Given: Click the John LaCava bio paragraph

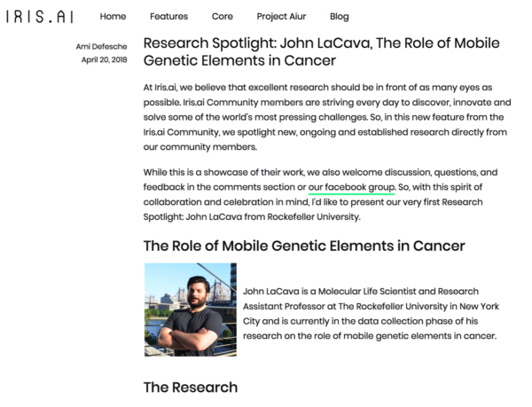Looking at the screenshot, I should click(x=371, y=313).
